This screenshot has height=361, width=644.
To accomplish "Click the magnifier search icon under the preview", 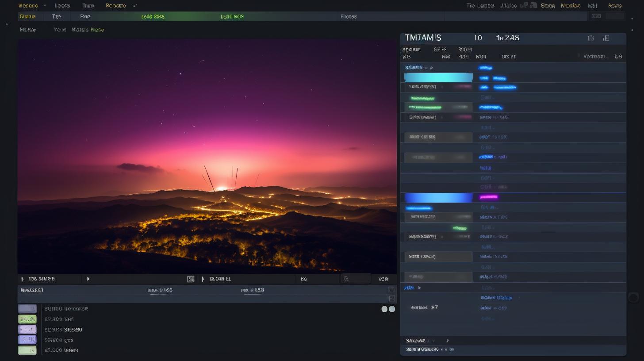I will pyautogui.click(x=346, y=279).
